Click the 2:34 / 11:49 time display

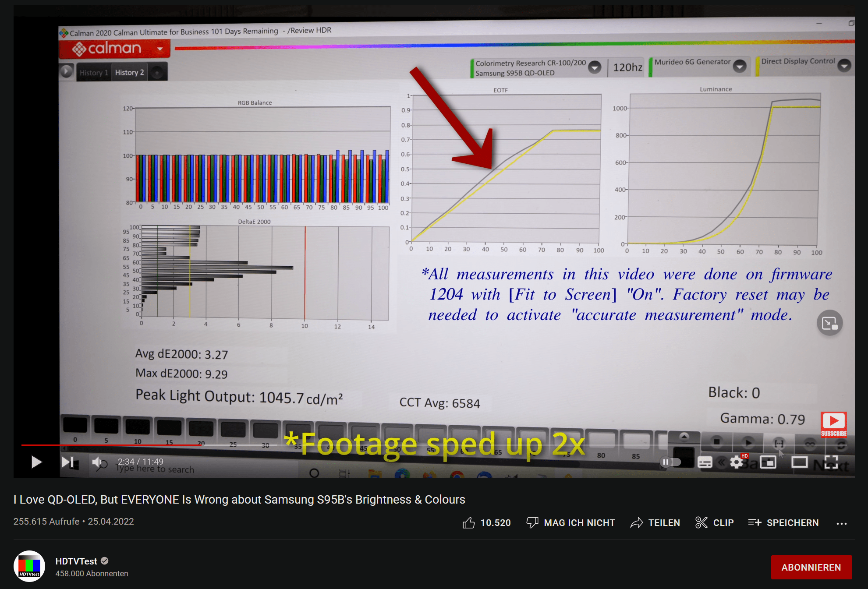click(x=140, y=462)
